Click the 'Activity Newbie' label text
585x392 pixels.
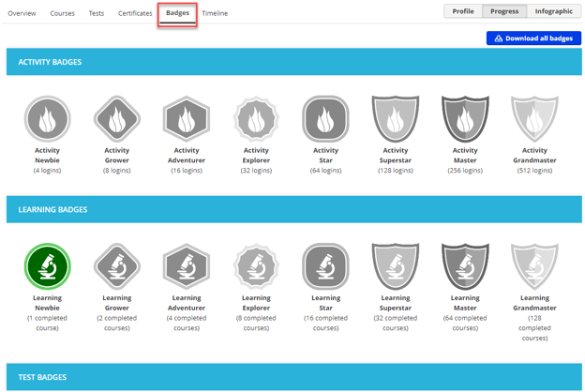(48, 155)
